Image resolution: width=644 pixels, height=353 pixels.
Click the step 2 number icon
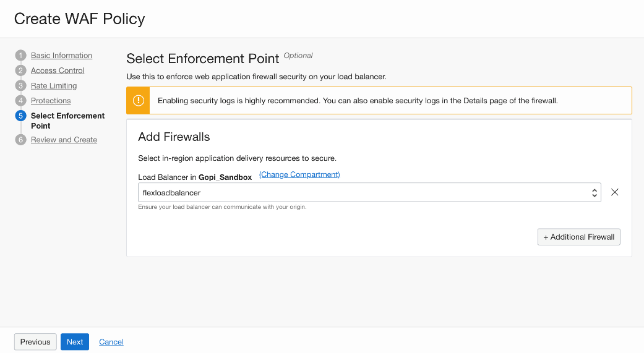click(x=21, y=70)
